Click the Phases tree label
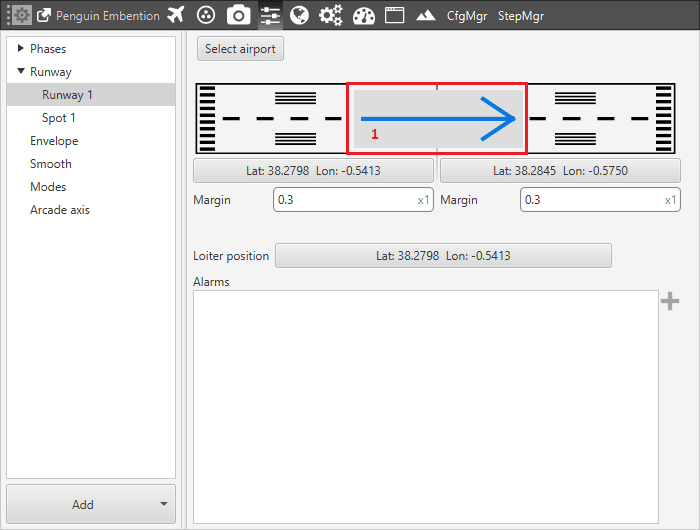This screenshot has height=530, width=700. click(x=48, y=49)
